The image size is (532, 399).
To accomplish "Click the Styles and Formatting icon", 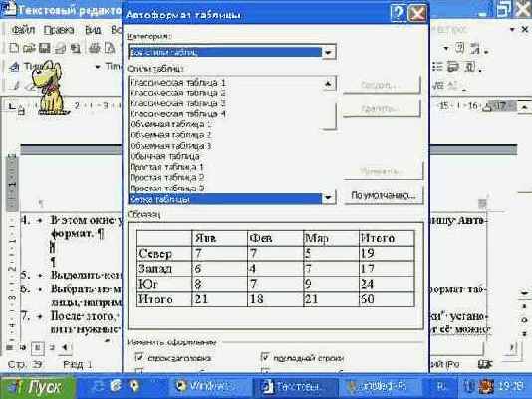I will click(x=14, y=67).
